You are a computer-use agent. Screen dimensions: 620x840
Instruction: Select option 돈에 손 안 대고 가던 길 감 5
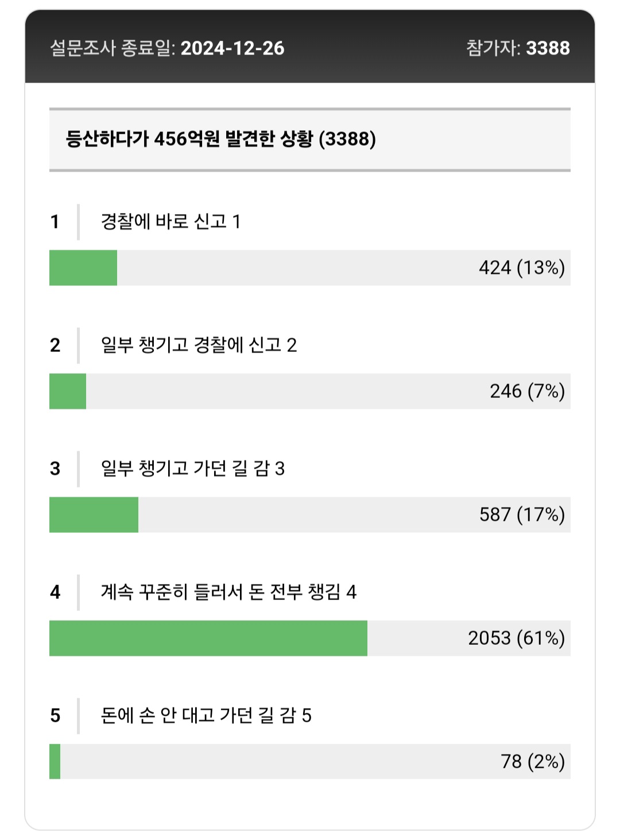click(206, 715)
